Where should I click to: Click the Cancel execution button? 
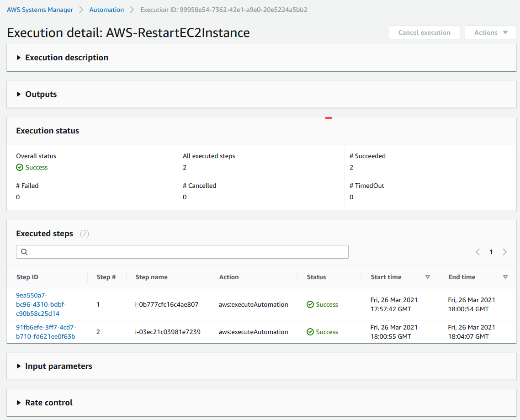(x=424, y=32)
